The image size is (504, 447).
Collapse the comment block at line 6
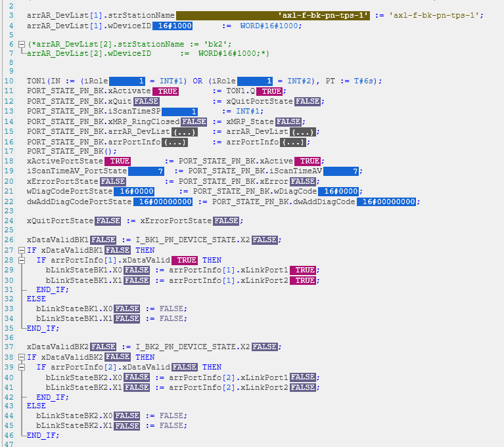pyautogui.click(x=22, y=44)
